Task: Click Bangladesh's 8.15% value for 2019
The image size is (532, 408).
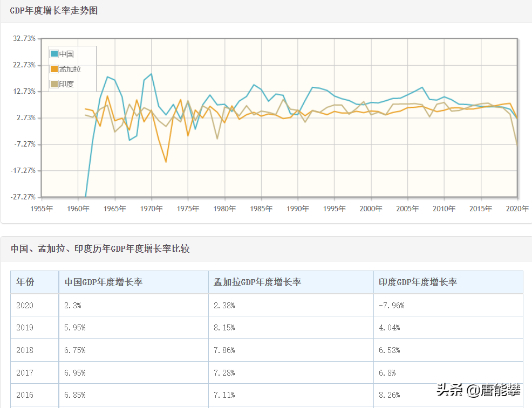Action: [x=224, y=327]
